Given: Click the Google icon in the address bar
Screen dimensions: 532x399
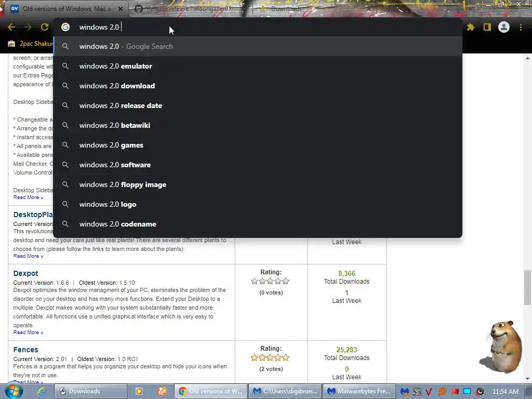Looking at the screenshot, I should pyautogui.click(x=65, y=27).
